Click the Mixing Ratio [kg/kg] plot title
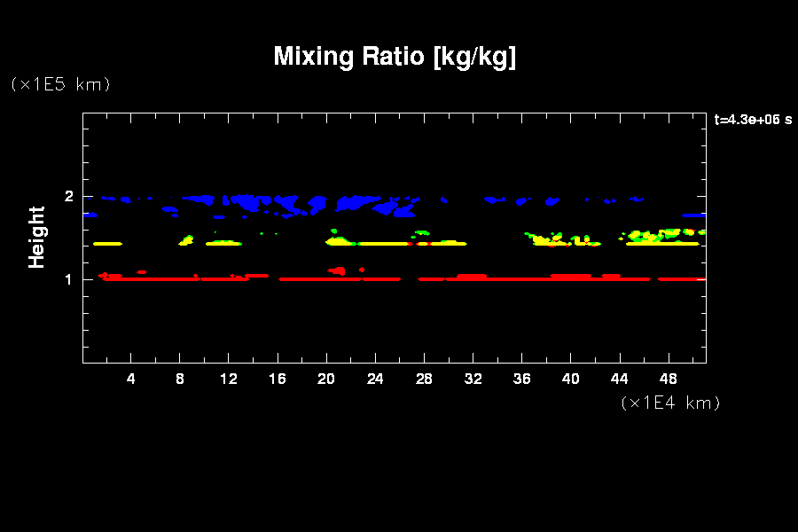Screen dimensions: 798x532 coord(395,57)
